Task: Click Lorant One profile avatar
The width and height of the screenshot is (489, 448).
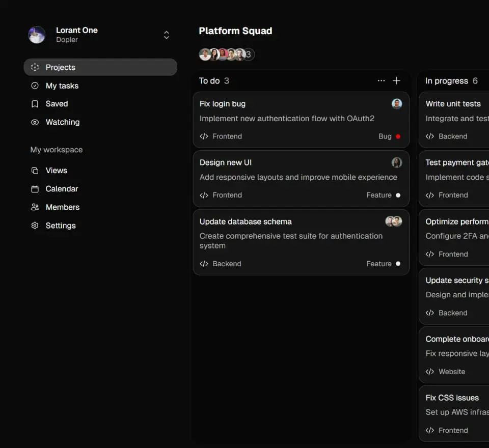Action: (37, 35)
